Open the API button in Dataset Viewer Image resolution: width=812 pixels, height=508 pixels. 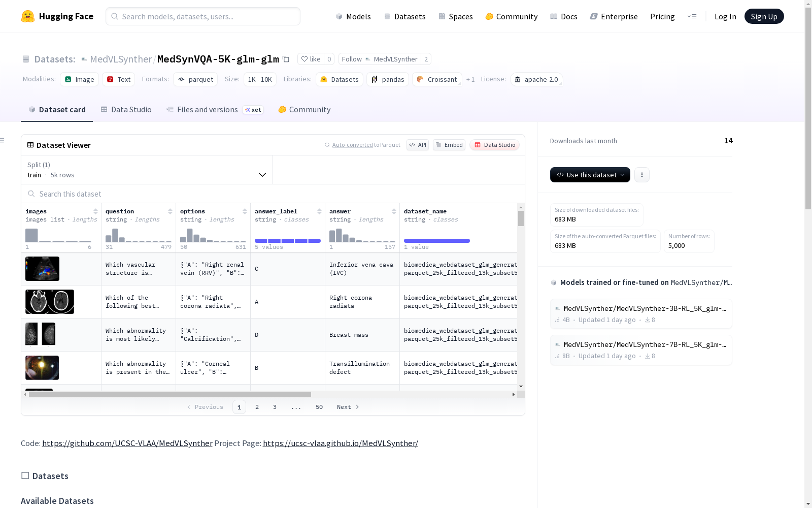(x=418, y=145)
